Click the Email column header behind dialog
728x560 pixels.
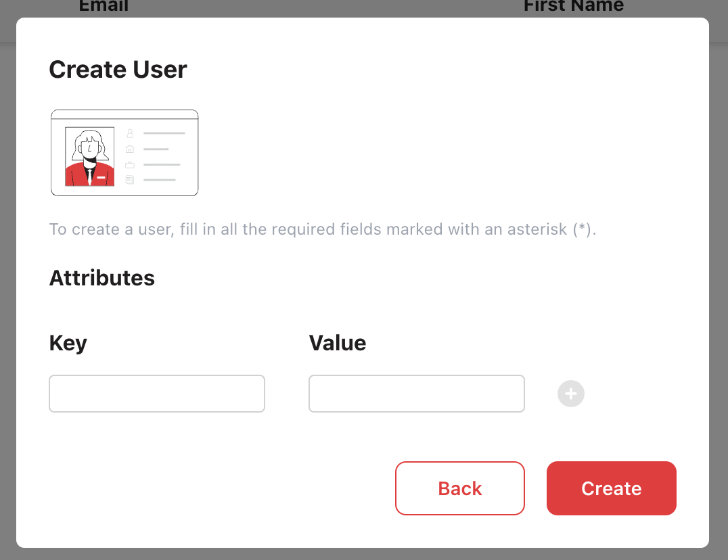(x=104, y=6)
